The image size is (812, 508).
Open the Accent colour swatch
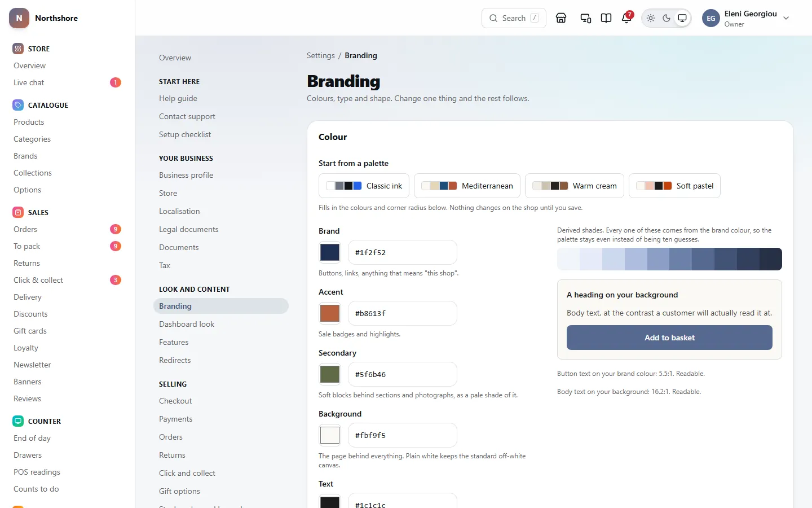(330, 313)
